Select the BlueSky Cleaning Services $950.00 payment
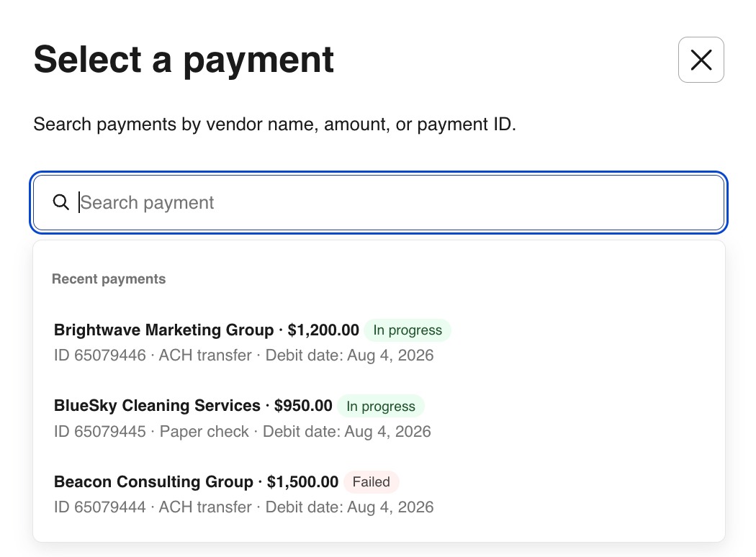 click(x=379, y=418)
